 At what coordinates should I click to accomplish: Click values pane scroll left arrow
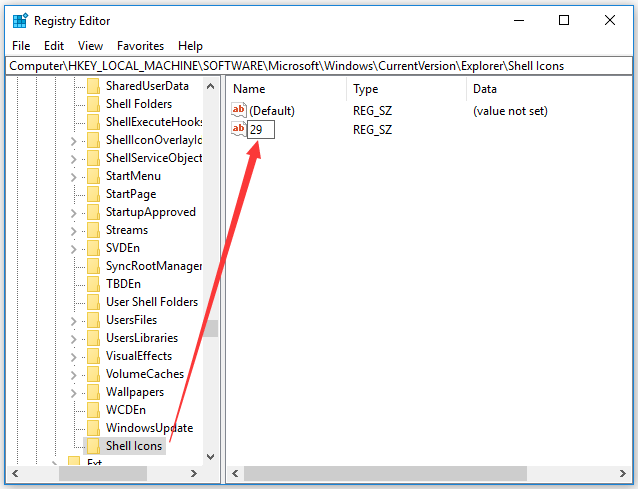pos(235,473)
